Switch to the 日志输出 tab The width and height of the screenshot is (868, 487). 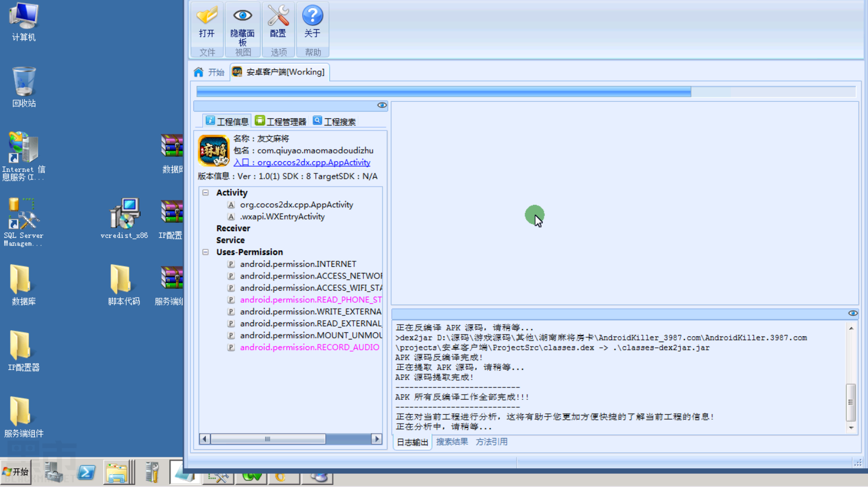(x=412, y=442)
